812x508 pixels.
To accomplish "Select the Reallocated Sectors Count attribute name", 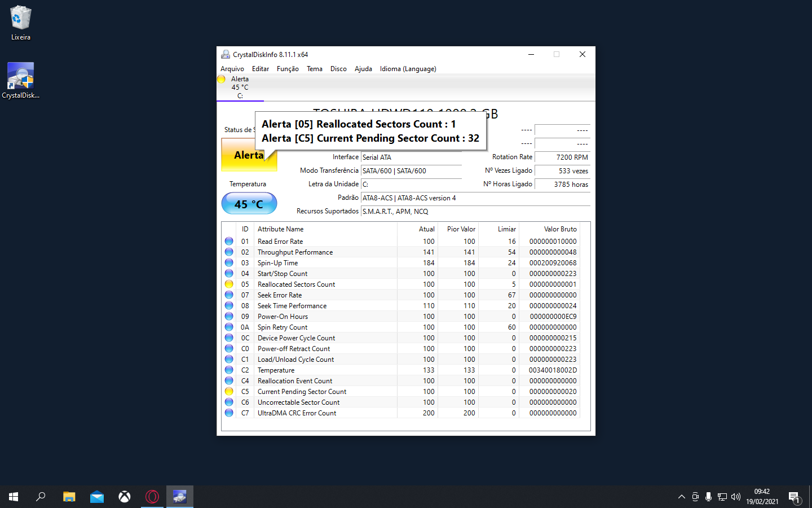I will 296,284.
